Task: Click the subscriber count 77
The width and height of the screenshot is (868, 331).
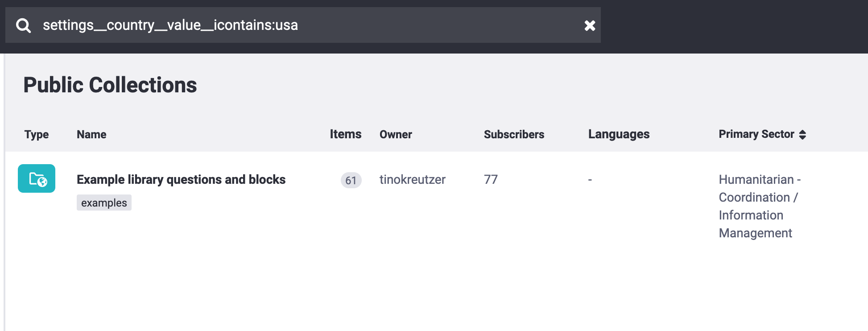Action: [x=491, y=179]
